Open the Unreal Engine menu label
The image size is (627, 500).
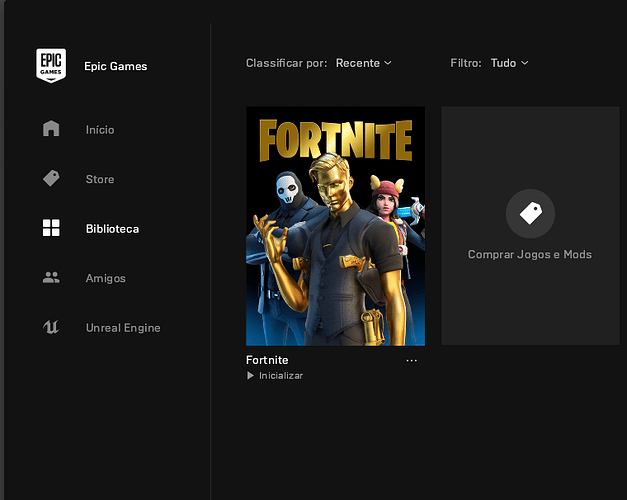123,328
